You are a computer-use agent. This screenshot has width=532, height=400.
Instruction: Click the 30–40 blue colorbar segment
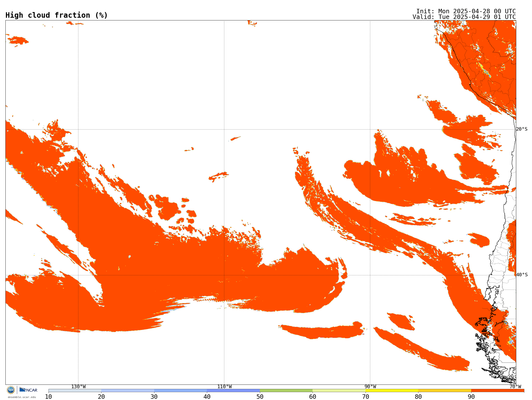click(x=181, y=391)
